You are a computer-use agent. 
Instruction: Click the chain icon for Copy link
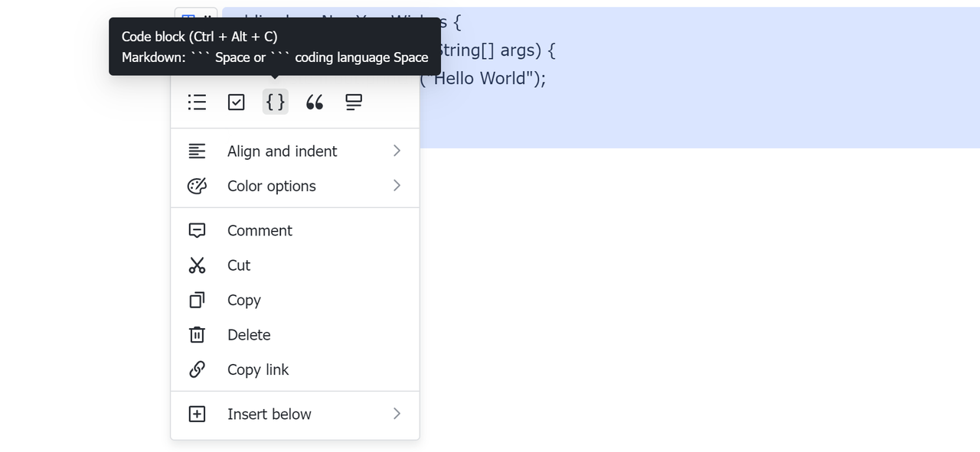click(x=197, y=369)
